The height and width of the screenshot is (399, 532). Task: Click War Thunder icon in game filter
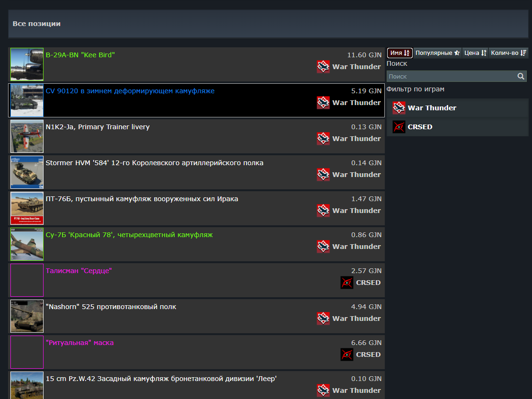tap(399, 108)
